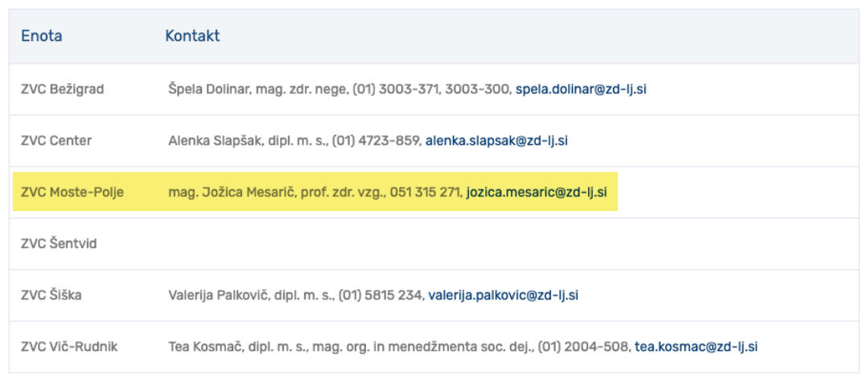Viewport: 868px width, 384px height.
Task: Select the Enota column header
Action: [42, 36]
